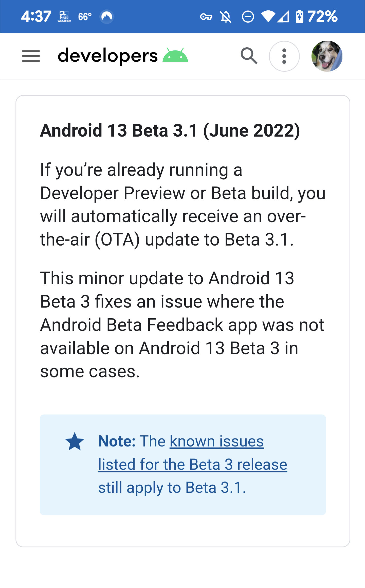Screen dimensions: 365x588
Task: Click the developers site logo text
Action: (x=108, y=56)
